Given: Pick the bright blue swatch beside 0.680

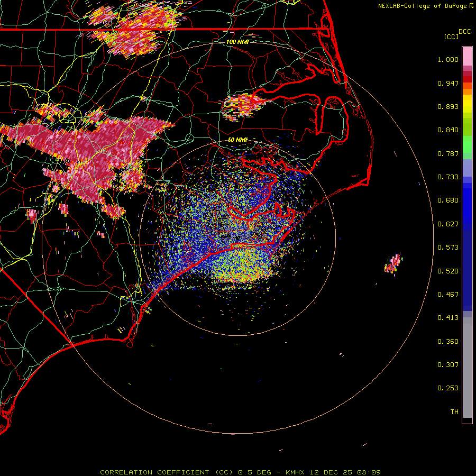Looking at the screenshot, I should 467,202.
